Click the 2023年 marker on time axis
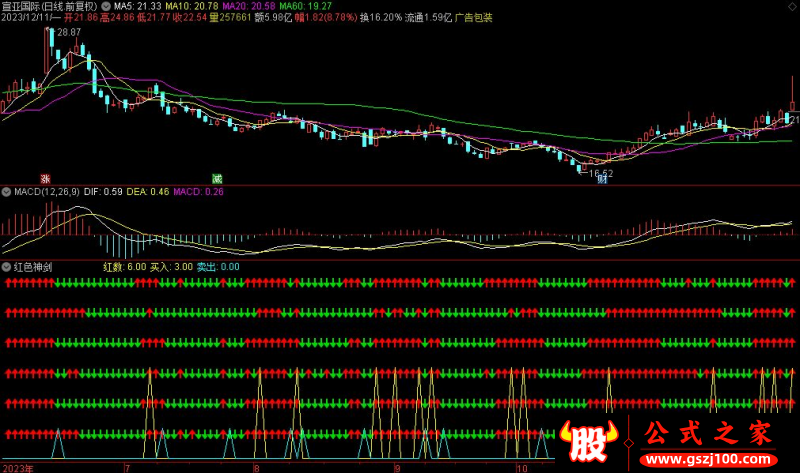 (x=17, y=467)
